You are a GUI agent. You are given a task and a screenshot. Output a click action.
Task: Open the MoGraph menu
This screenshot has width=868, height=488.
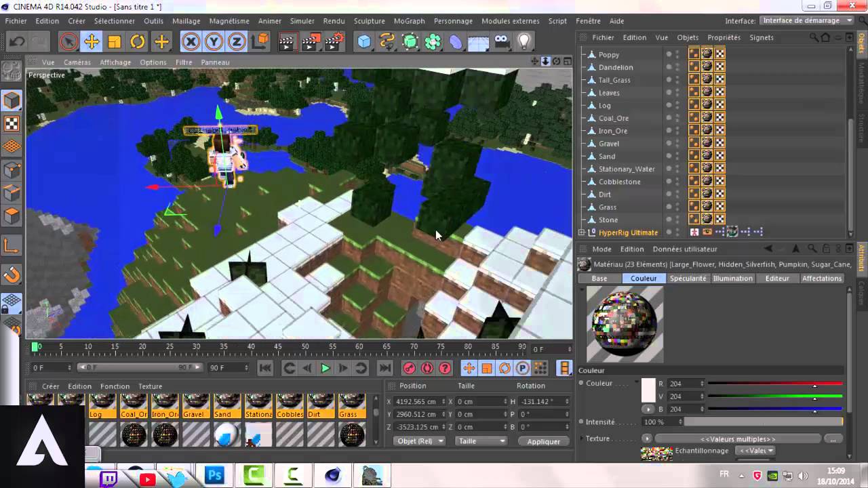(409, 21)
